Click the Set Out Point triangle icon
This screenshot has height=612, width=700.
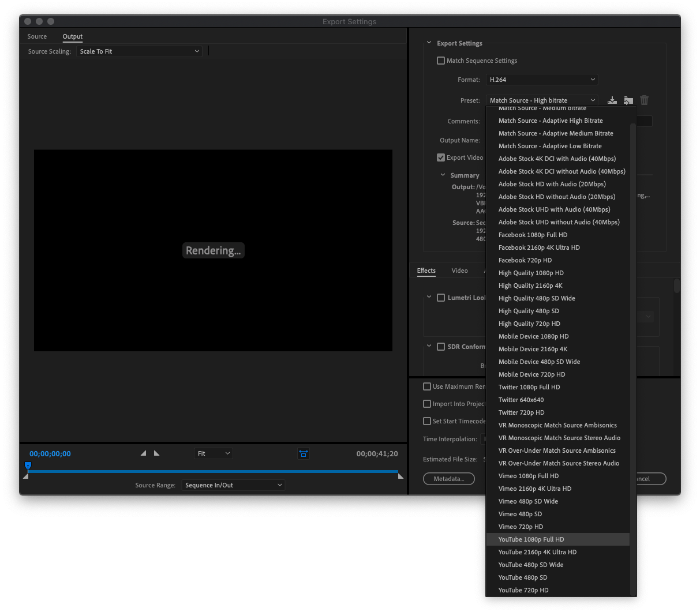pos(156,453)
